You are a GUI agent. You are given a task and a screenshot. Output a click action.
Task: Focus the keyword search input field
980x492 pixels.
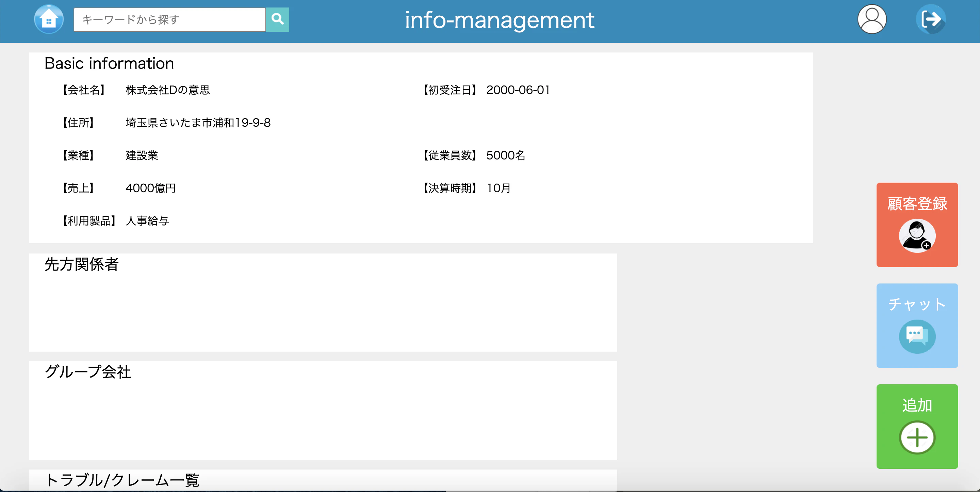point(170,20)
